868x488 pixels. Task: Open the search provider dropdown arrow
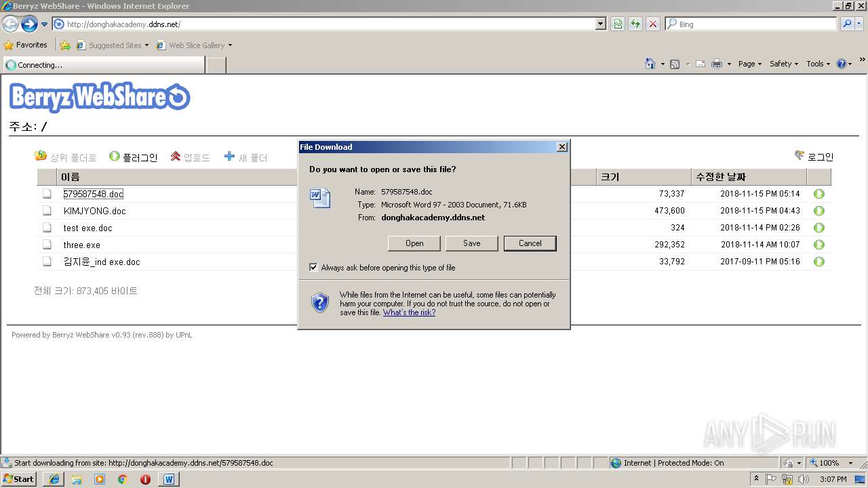click(x=860, y=24)
